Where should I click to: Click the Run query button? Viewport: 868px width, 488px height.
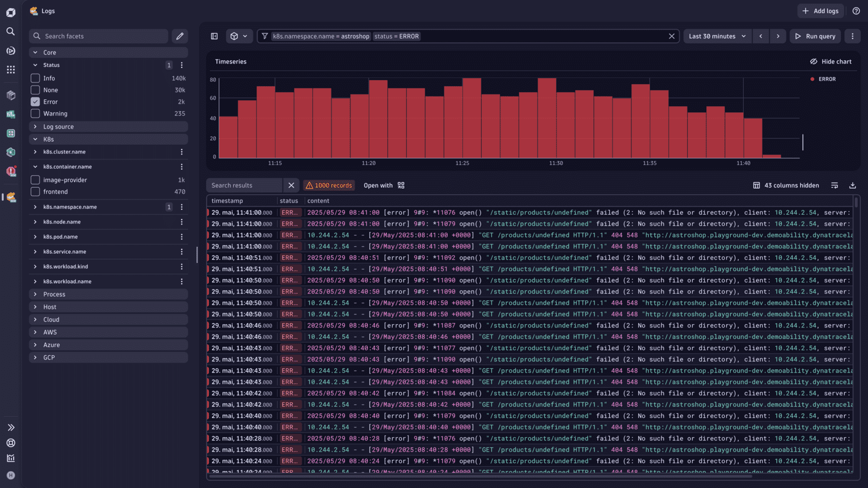pos(815,36)
